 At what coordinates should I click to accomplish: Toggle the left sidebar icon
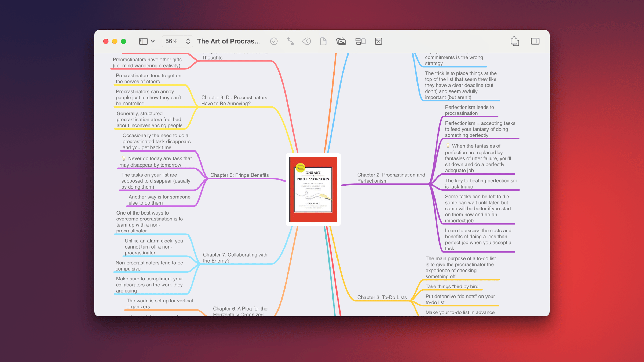[143, 41]
